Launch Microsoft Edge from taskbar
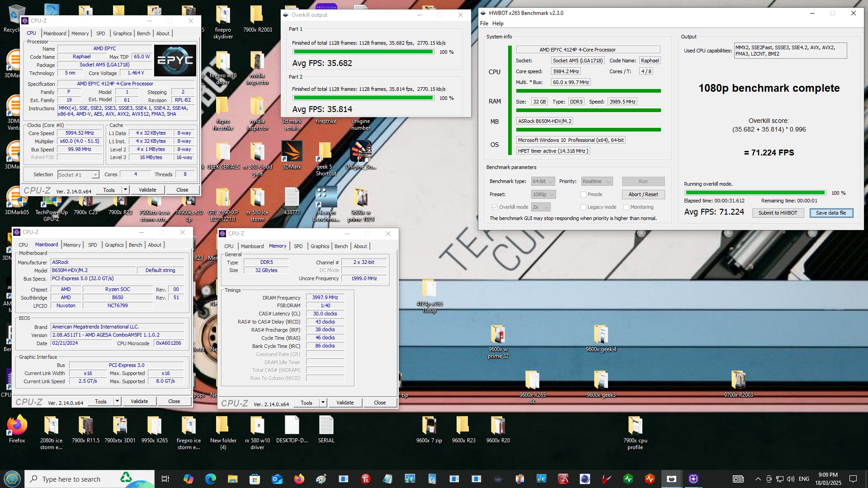 (x=211, y=479)
